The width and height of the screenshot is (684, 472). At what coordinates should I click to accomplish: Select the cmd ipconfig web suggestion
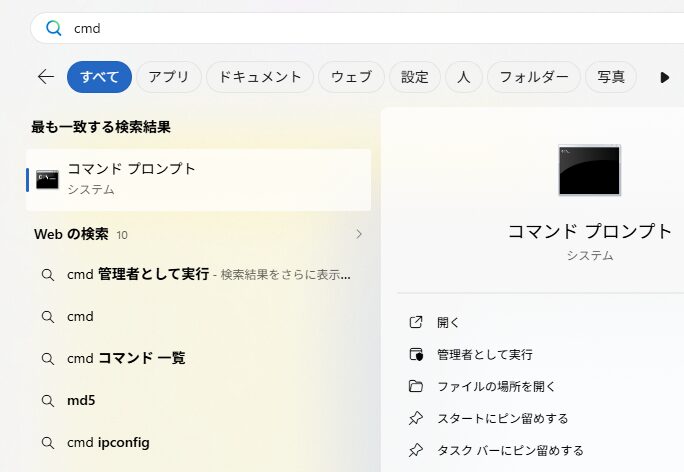[x=109, y=442]
